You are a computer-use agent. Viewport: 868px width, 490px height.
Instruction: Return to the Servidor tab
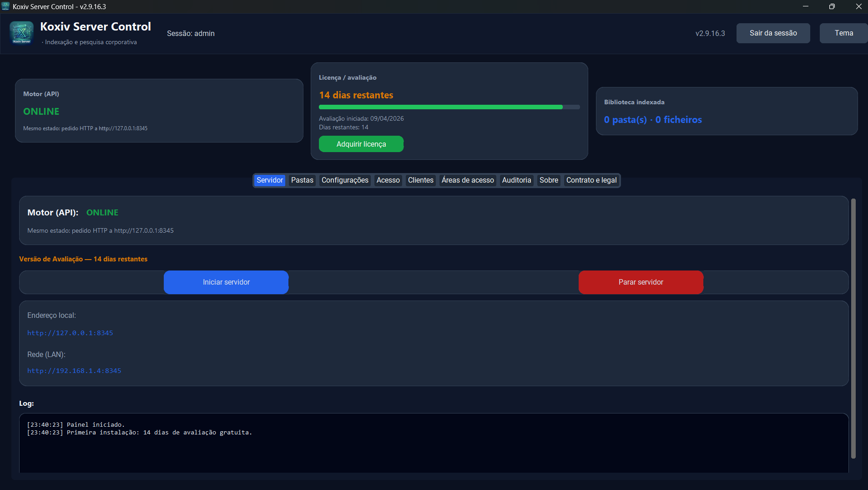pyautogui.click(x=269, y=180)
